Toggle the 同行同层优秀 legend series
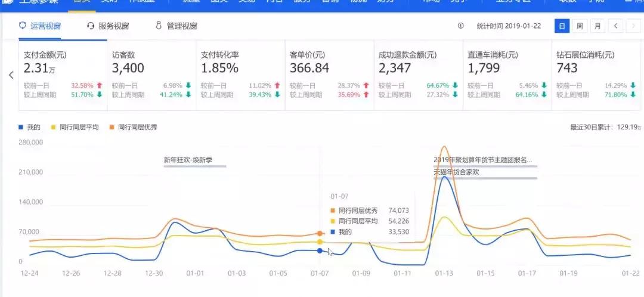Screen dimensions: 644x297 [x=133, y=128]
